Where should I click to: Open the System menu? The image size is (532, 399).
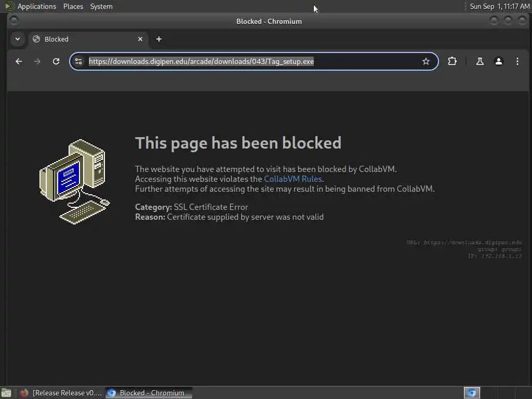(x=101, y=6)
